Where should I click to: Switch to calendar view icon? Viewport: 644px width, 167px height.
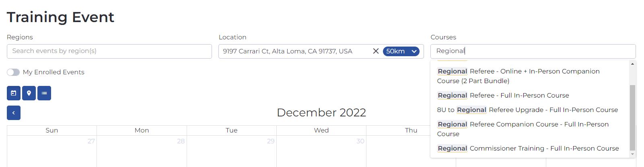[14, 93]
